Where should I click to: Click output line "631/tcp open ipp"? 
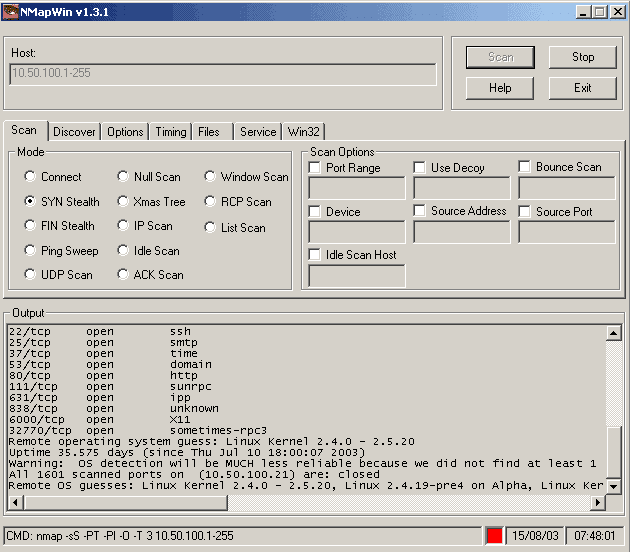point(100,397)
